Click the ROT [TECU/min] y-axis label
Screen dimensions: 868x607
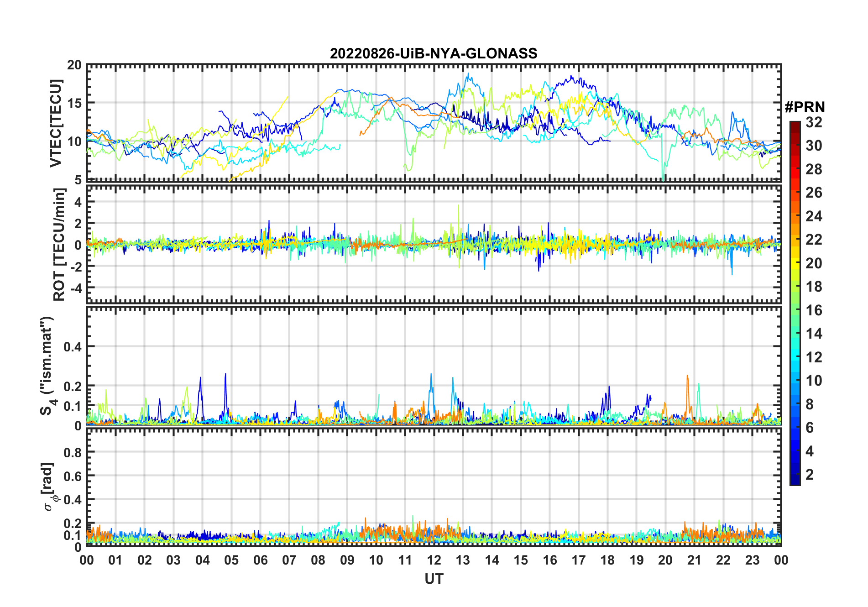(59, 245)
